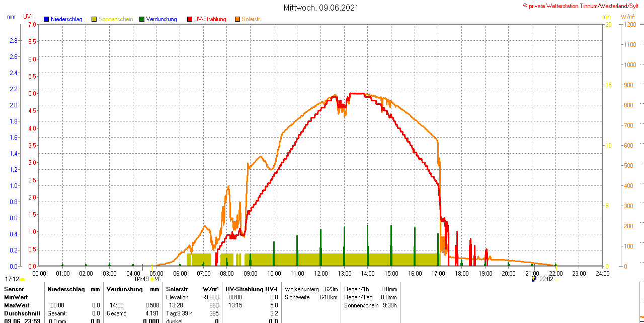
Task: Click the 18:00 mark on time axis
Action: click(x=461, y=273)
